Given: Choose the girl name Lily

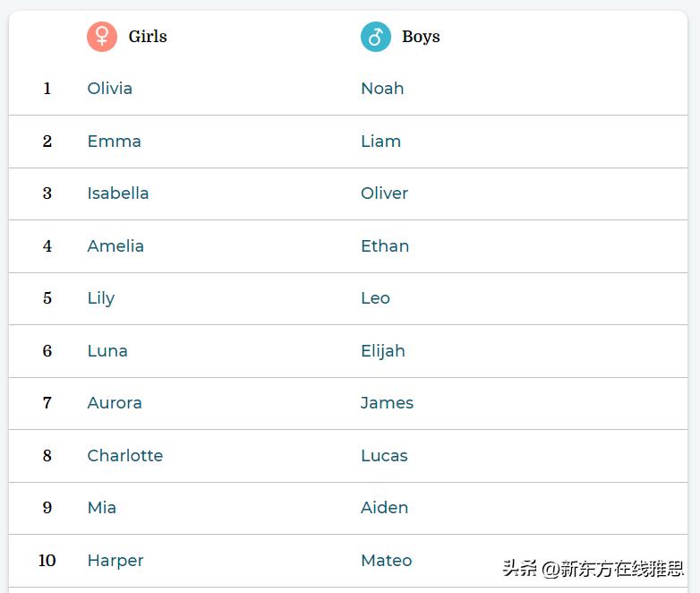Looking at the screenshot, I should point(100,298).
